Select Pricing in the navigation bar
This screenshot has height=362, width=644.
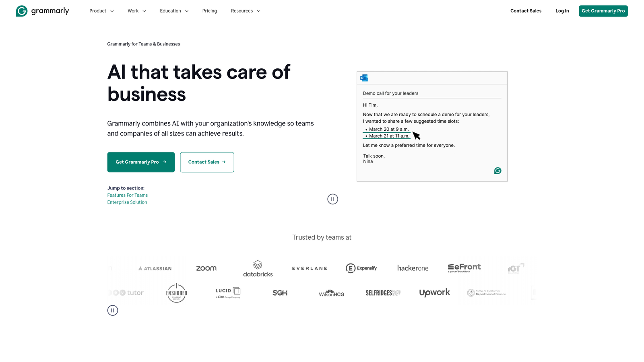209,11
